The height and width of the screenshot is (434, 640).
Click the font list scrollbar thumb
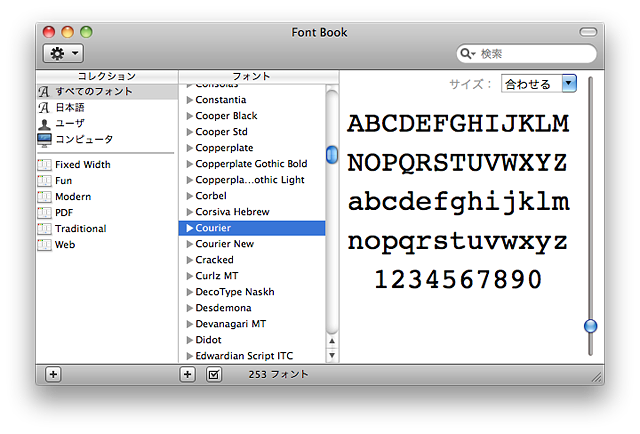pyautogui.click(x=332, y=155)
